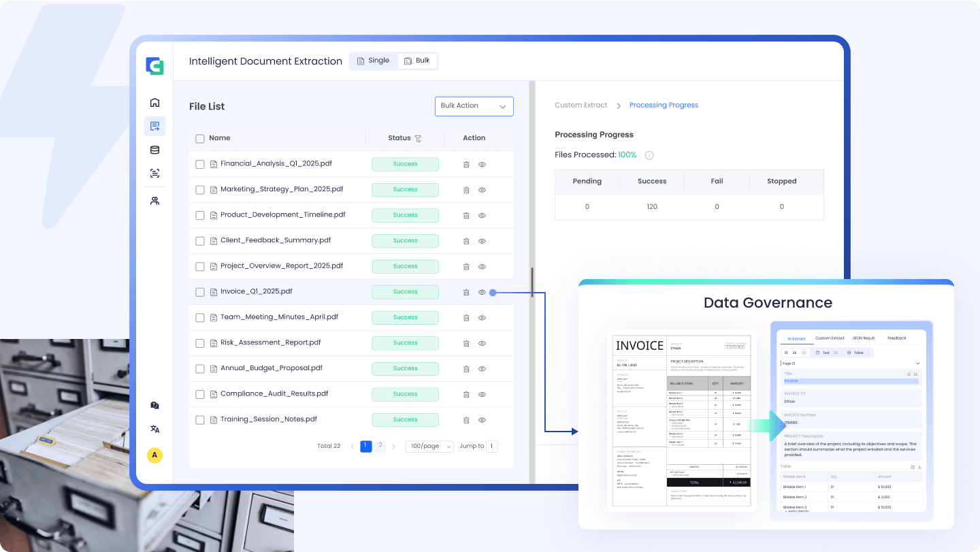Select the document extraction sidebar icon
Viewport: 980px width, 552px height.
154,126
